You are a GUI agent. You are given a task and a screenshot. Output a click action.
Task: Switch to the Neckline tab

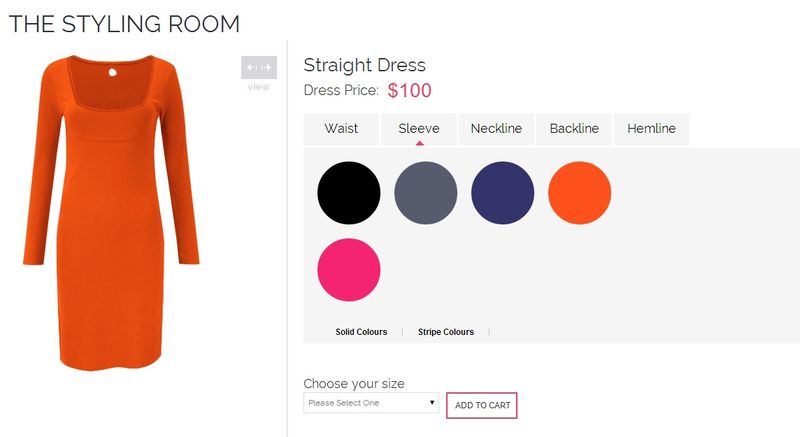click(496, 129)
